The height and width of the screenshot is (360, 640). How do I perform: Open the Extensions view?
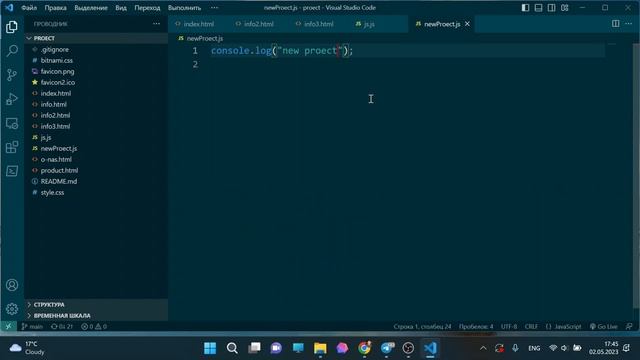[x=12, y=147]
